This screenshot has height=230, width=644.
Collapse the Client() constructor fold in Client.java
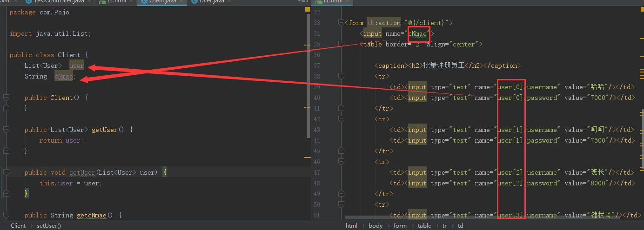6,98
